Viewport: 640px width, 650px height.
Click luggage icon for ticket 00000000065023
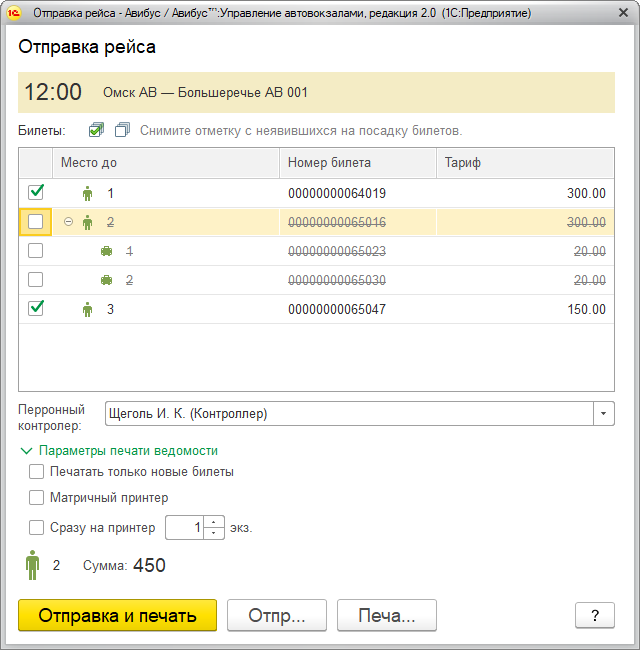click(107, 252)
